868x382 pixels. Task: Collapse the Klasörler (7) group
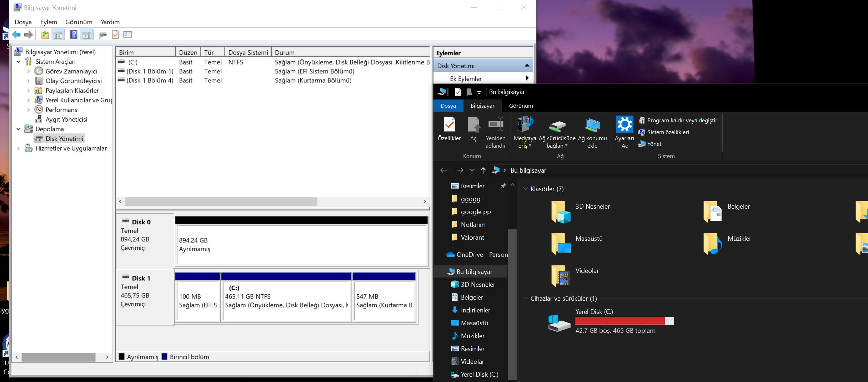[525, 189]
